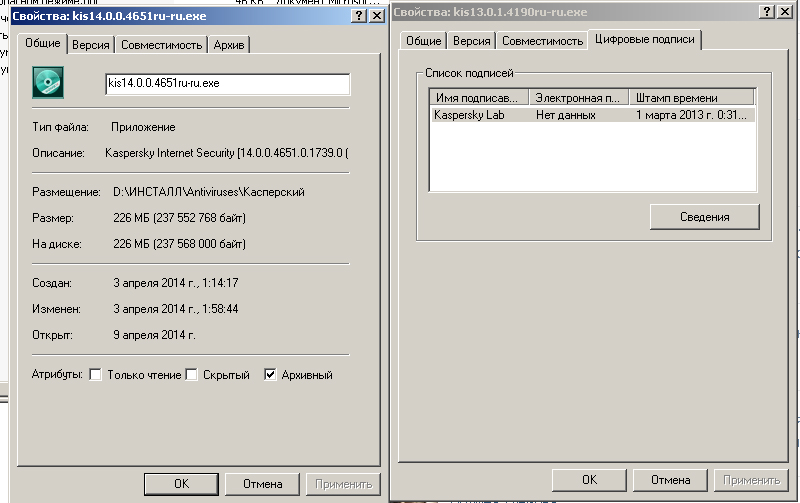
Task: Click modified date '3 апреля 2014 г., 1:58:44'
Action: pyautogui.click(x=176, y=309)
